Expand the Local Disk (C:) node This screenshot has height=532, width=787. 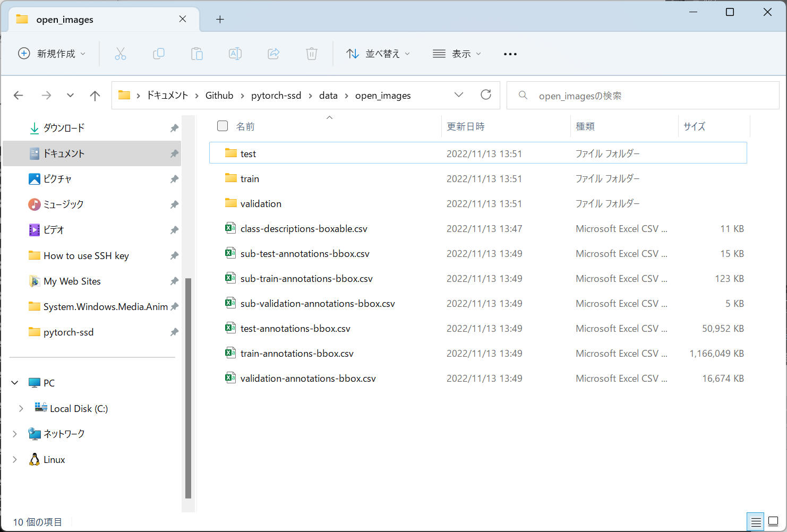(21, 408)
